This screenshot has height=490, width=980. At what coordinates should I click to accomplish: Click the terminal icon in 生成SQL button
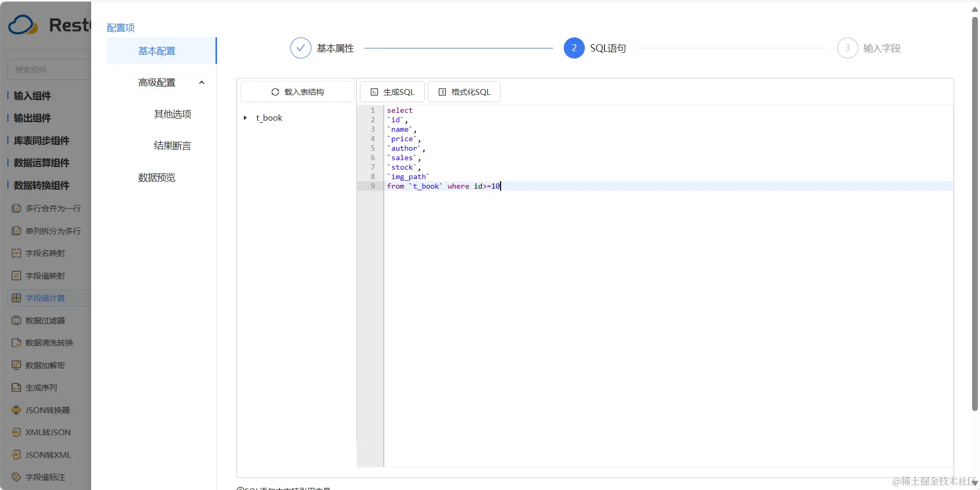click(x=374, y=92)
